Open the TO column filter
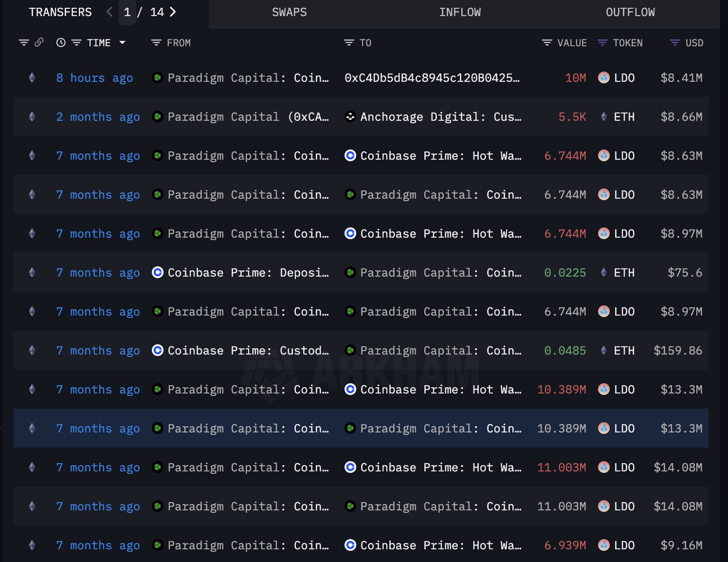Image resolution: width=728 pixels, height=562 pixels. point(348,43)
